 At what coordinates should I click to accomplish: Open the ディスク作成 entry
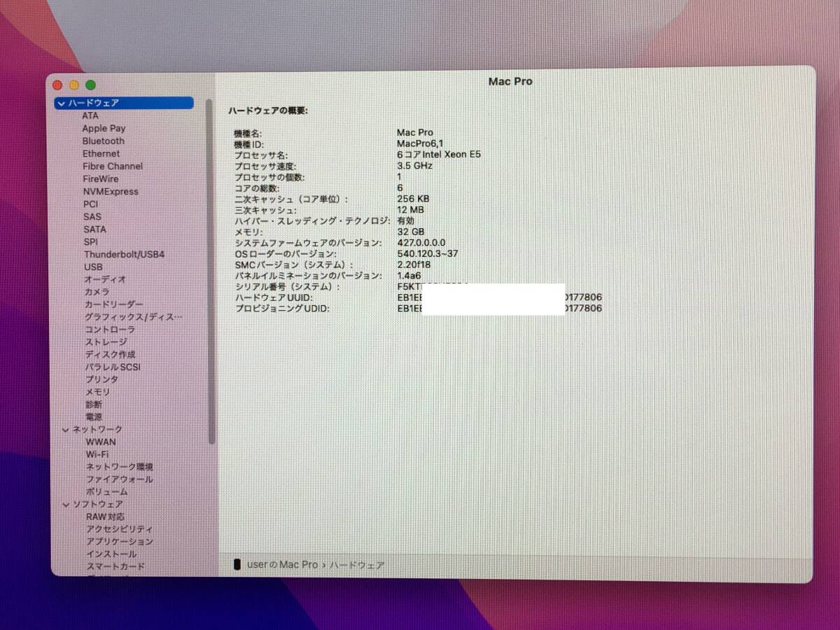pyautogui.click(x=110, y=354)
